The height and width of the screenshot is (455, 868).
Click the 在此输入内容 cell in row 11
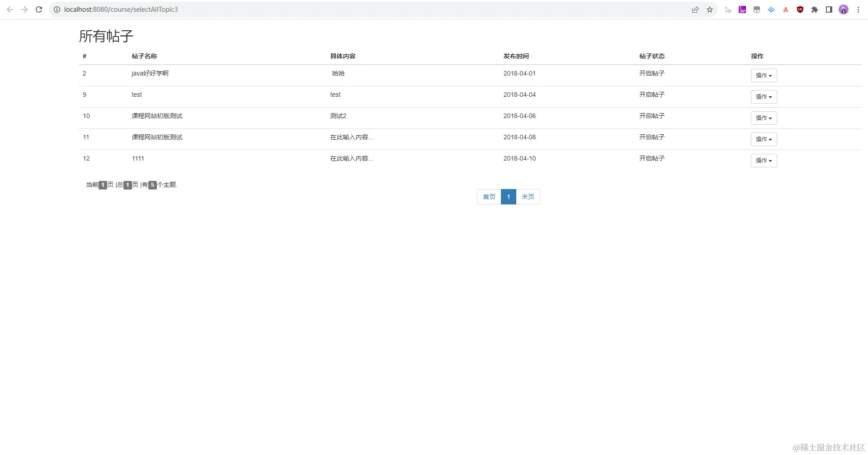(352, 137)
